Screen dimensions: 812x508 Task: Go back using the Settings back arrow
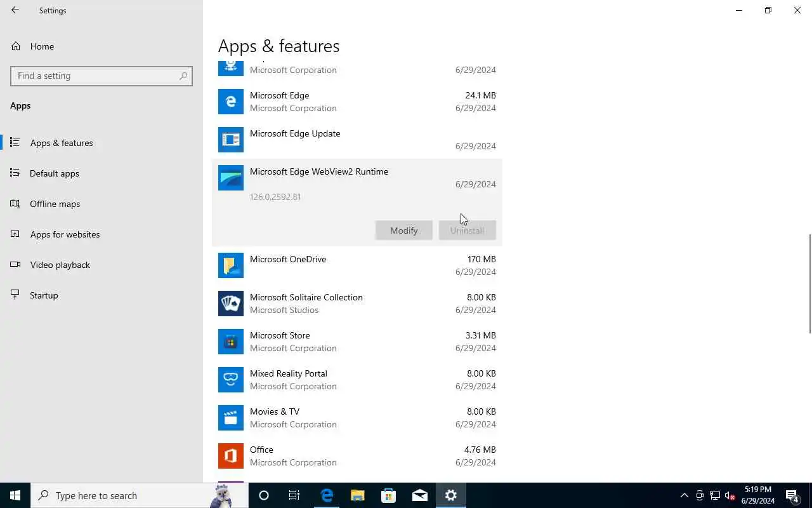tap(15, 10)
